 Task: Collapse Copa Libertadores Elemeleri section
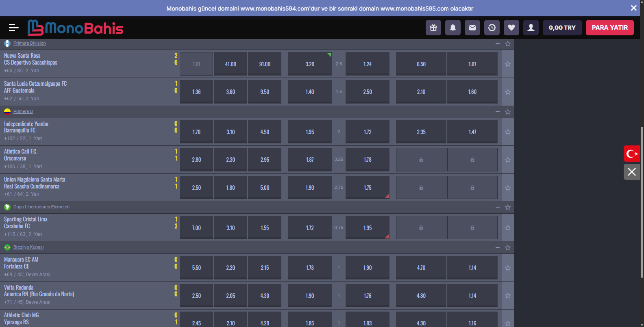click(498, 207)
